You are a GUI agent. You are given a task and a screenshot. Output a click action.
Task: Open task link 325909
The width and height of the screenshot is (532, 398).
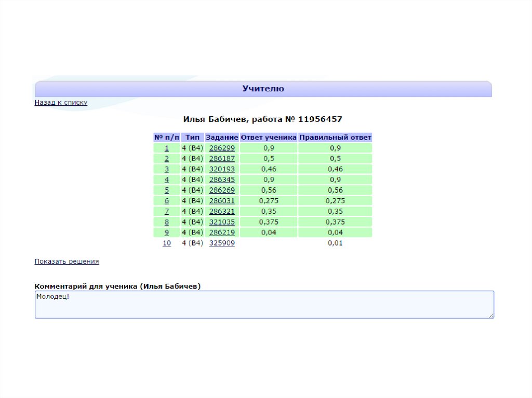point(222,243)
